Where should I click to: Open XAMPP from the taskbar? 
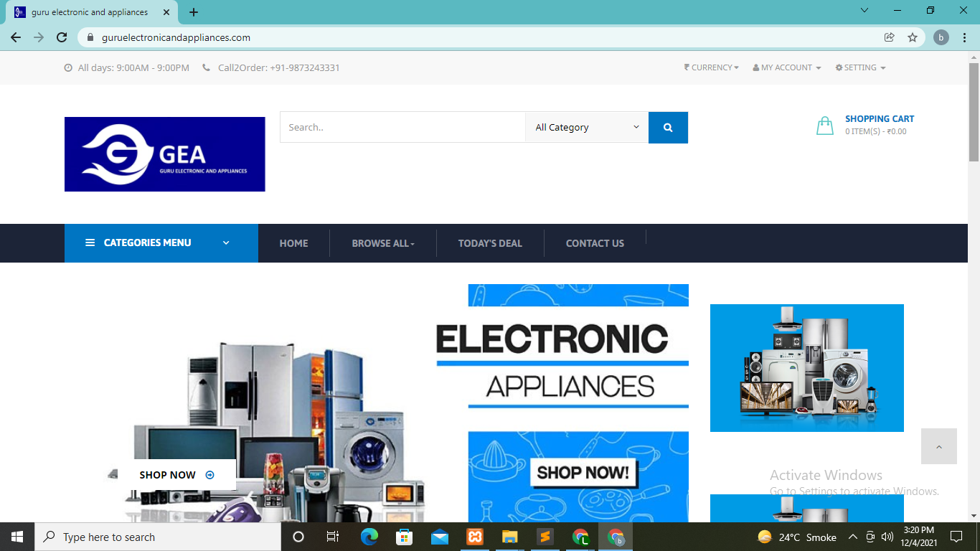pos(474,537)
